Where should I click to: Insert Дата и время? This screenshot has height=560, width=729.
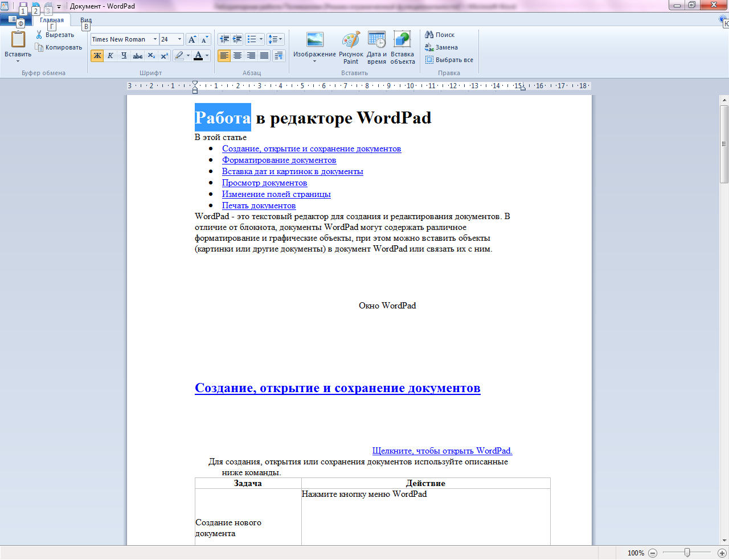point(376,47)
